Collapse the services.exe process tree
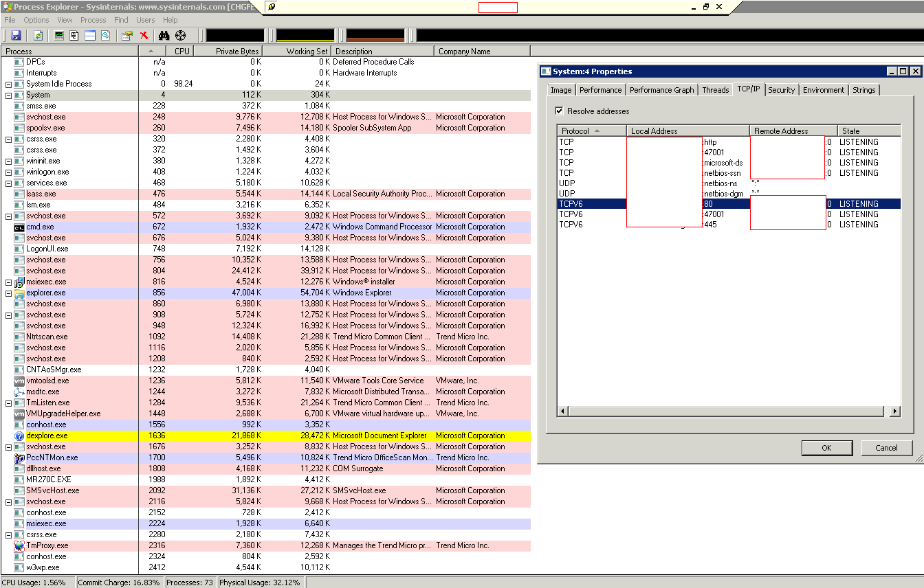 [8, 183]
